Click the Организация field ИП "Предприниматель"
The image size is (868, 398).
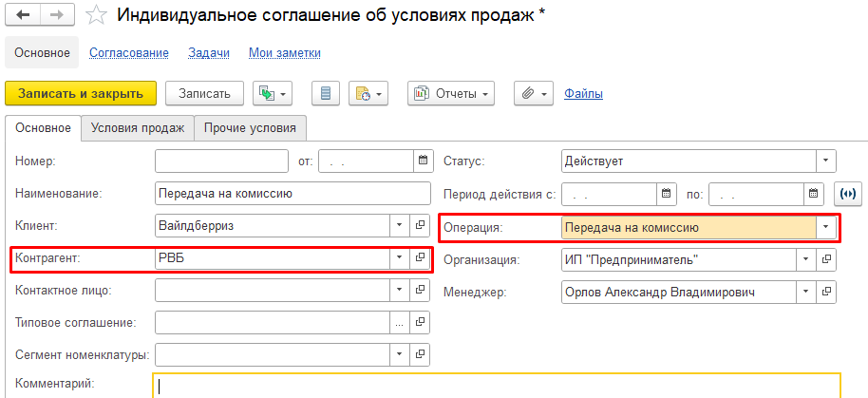click(679, 259)
